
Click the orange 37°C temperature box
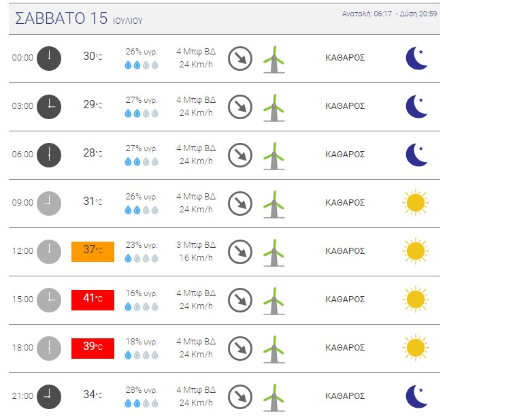tap(93, 252)
